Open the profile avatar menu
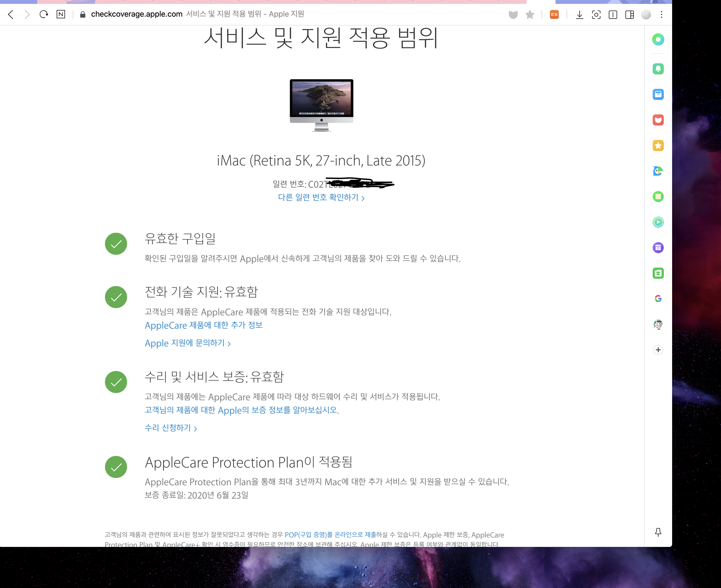This screenshot has height=588, width=721. pyautogui.click(x=646, y=14)
